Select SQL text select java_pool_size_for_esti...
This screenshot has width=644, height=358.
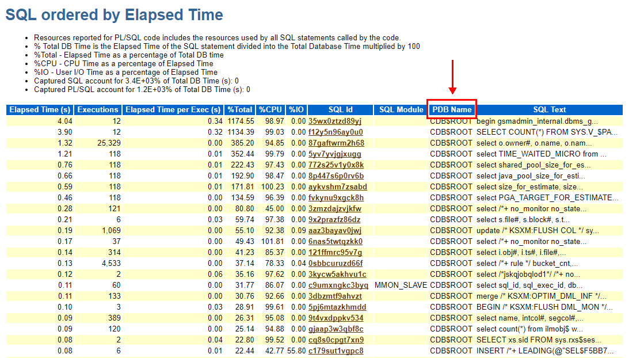pos(531,176)
